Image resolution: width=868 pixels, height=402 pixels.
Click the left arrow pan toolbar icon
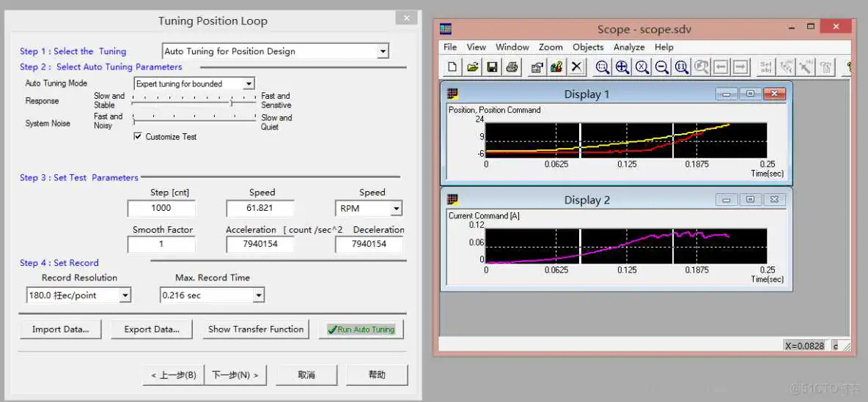click(721, 67)
